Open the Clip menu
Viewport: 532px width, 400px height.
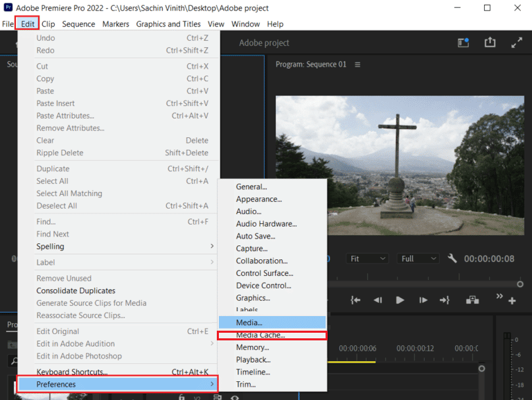pyautogui.click(x=48, y=24)
